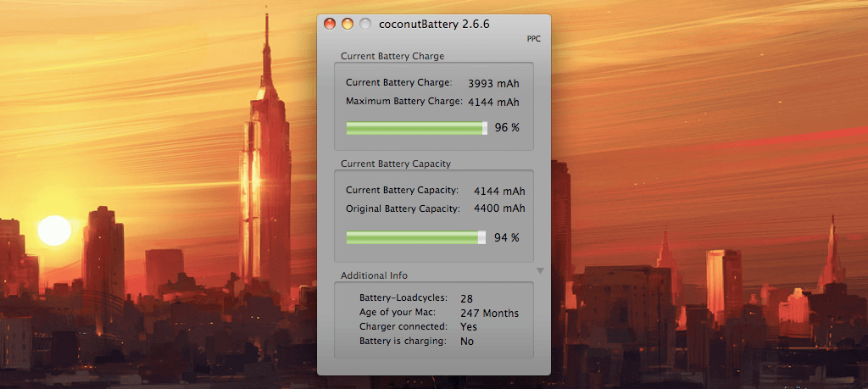Select the 4400 mAh original capacity value
The width and height of the screenshot is (868, 389).
[x=499, y=208]
